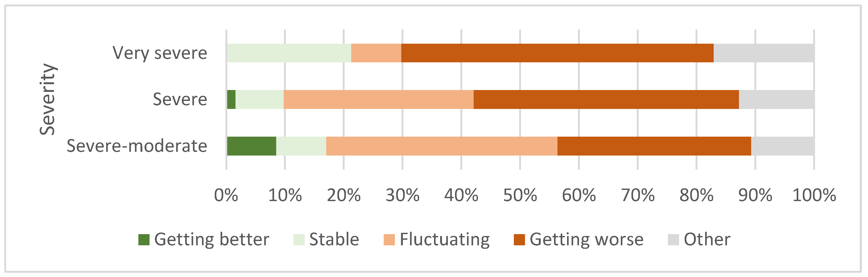The height and width of the screenshot is (277, 868).
Task: Click the dark orange Getting worse legend swatch
Action: pyautogui.click(x=519, y=240)
